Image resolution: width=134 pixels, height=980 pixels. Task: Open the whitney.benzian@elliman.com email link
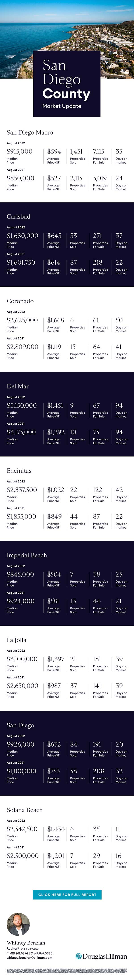click(x=29, y=958)
